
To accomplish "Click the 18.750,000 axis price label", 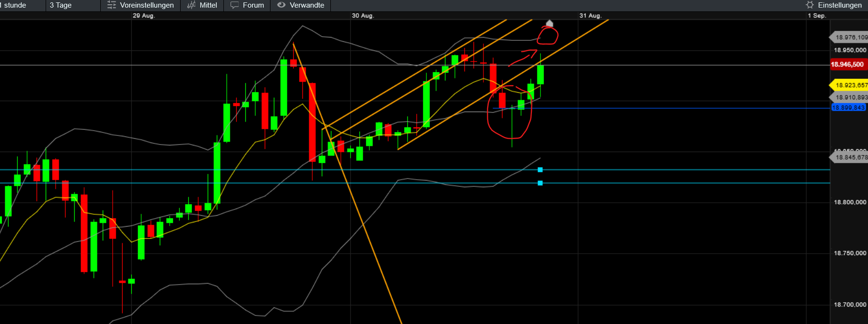I will 850,253.
